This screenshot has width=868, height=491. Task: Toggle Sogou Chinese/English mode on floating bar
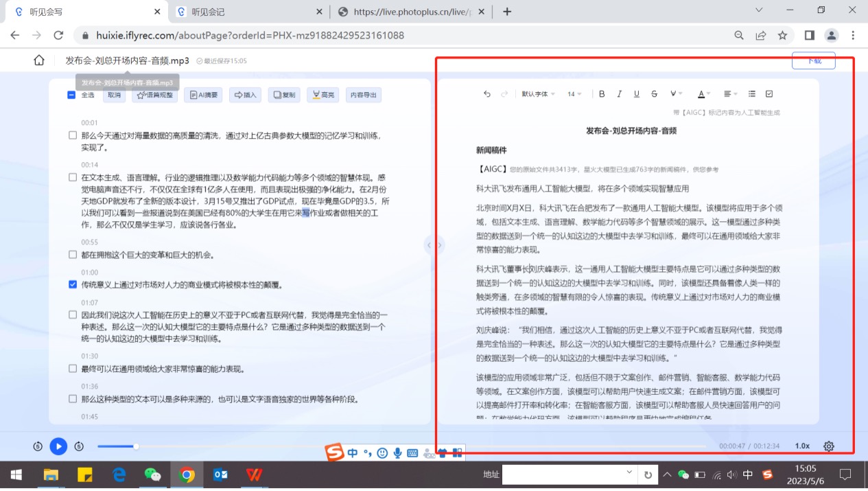point(353,453)
